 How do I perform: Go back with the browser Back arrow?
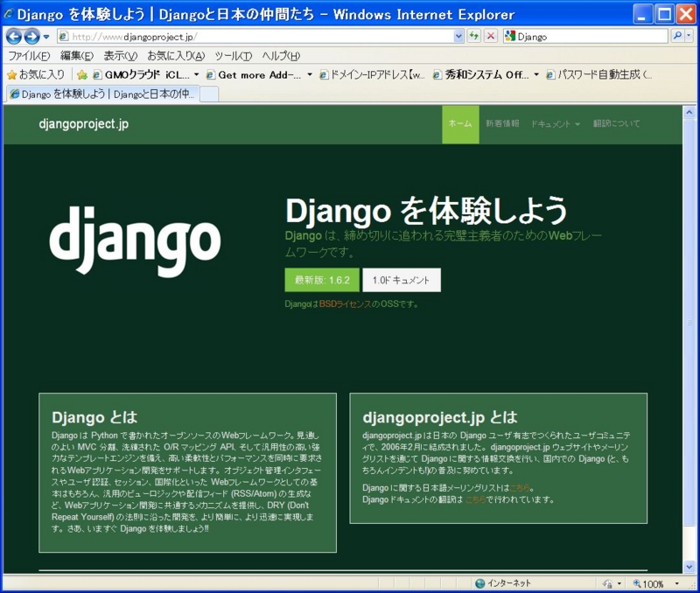pyautogui.click(x=14, y=36)
